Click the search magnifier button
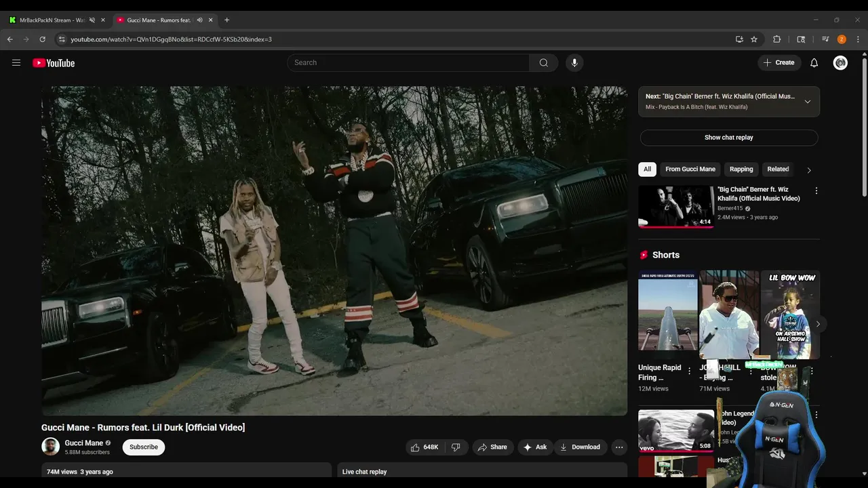The height and width of the screenshot is (488, 868). tap(544, 62)
